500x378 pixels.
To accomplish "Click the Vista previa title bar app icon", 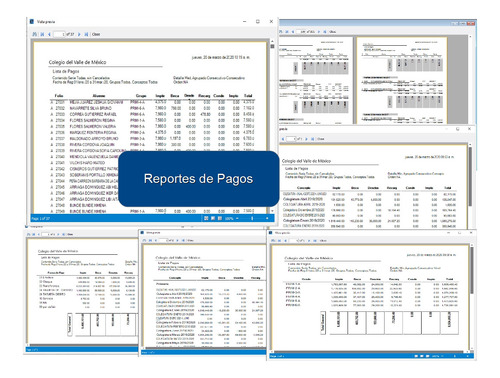I will [x=32, y=21].
